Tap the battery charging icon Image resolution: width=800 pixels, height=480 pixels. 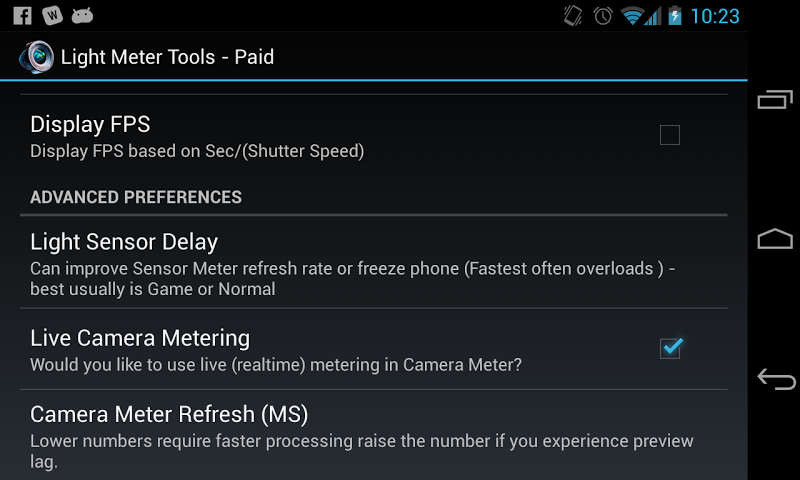click(675, 16)
